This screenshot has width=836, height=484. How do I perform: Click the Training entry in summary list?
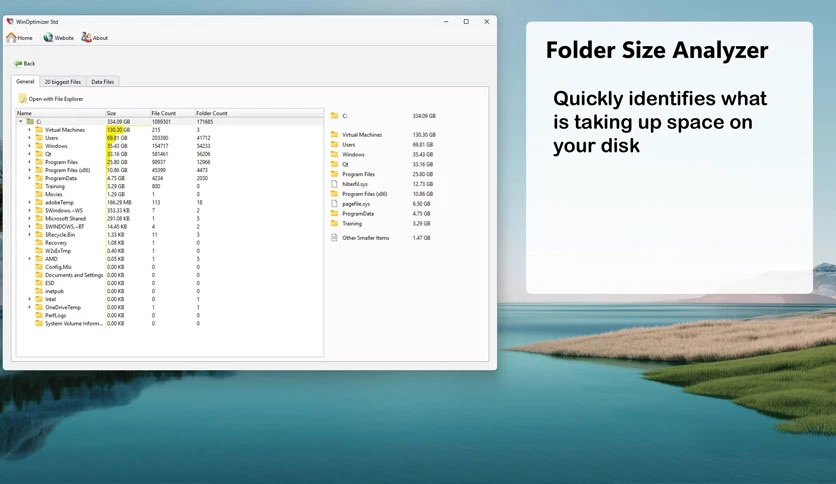click(x=352, y=223)
